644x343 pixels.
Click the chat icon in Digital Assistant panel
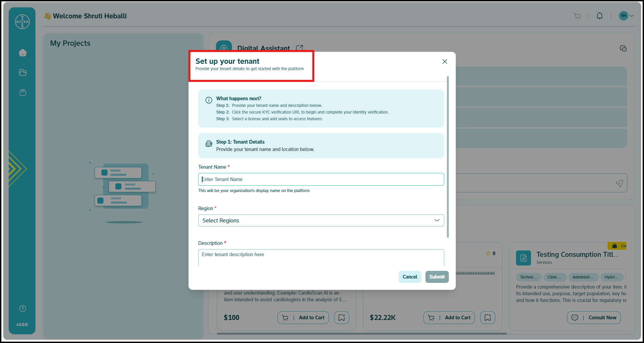tap(623, 49)
